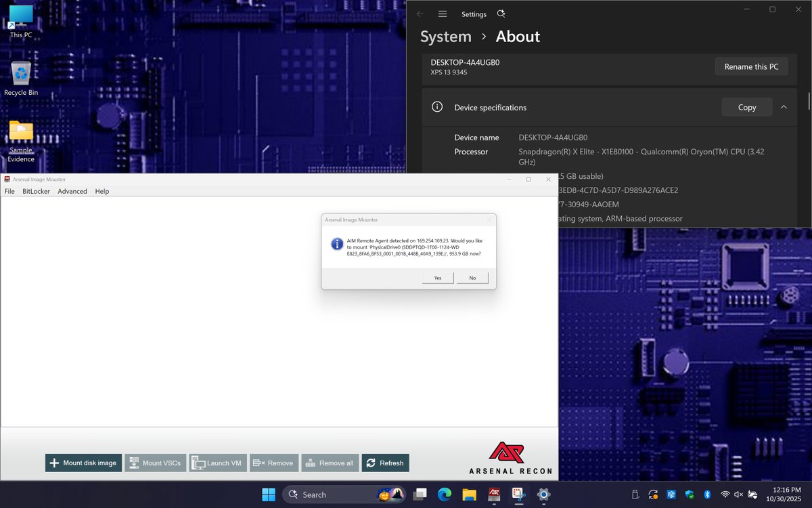Click the System breadcrumb link in Settings

pos(446,37)
